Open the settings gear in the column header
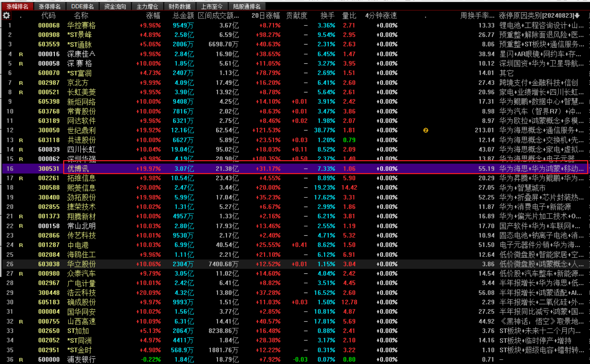Image resolution: width=590 pixels, height=364 pixels. (6, 15)
